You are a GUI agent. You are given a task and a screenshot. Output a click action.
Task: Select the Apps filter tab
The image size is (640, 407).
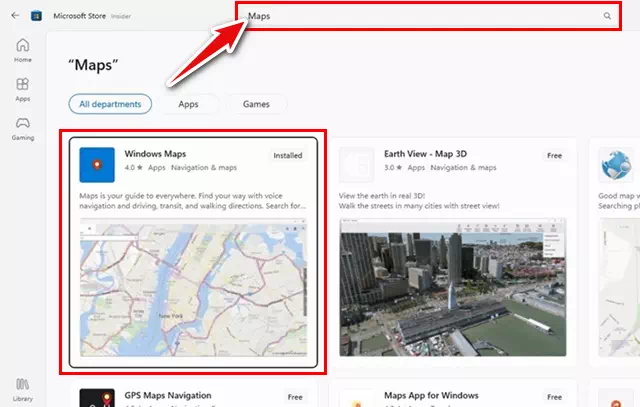tap(188, 104)
